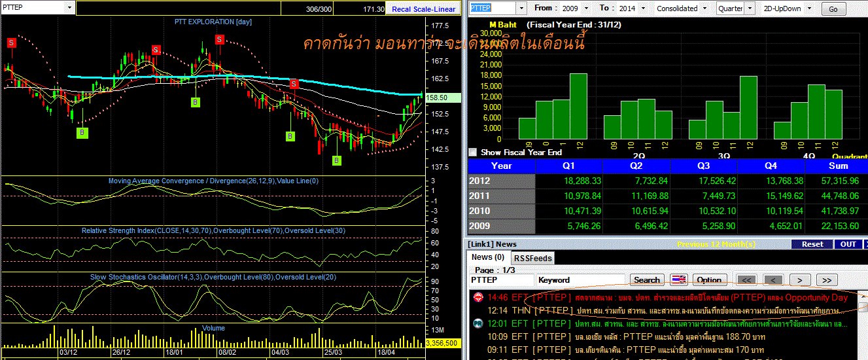Click the news symbol field containing PTTEP
The width and height of the screenshot is (868, 360).
pyautogui.click(x=502, y=280)
